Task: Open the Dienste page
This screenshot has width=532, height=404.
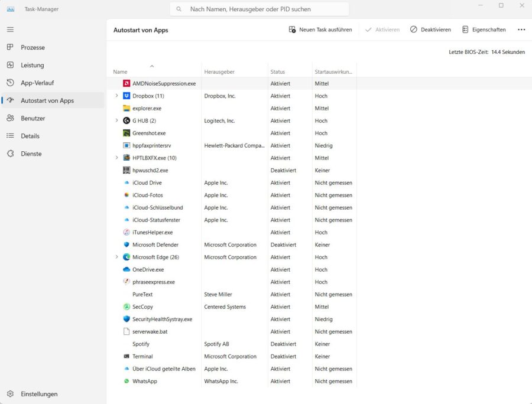Action: point(53,154)
